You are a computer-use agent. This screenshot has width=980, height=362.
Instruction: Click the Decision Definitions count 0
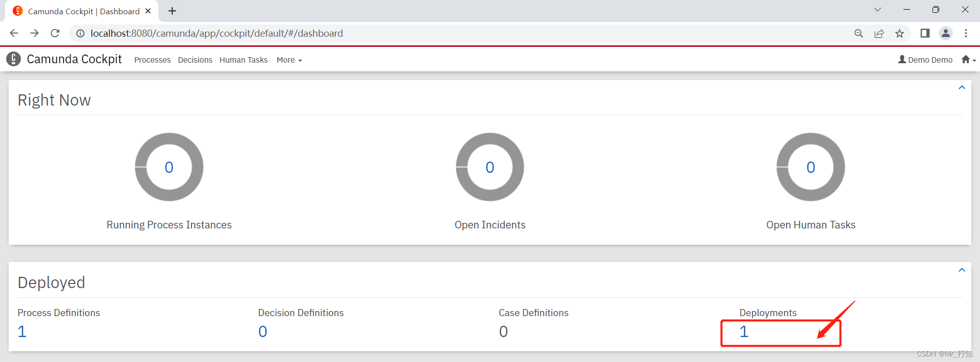point(263,332)
